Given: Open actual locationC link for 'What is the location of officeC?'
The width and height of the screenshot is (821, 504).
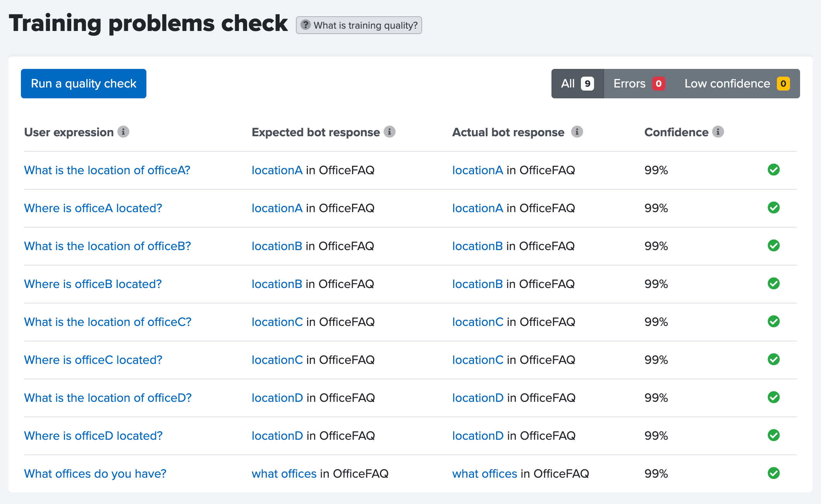Looking at the screenshot, I should coord(478,322).
